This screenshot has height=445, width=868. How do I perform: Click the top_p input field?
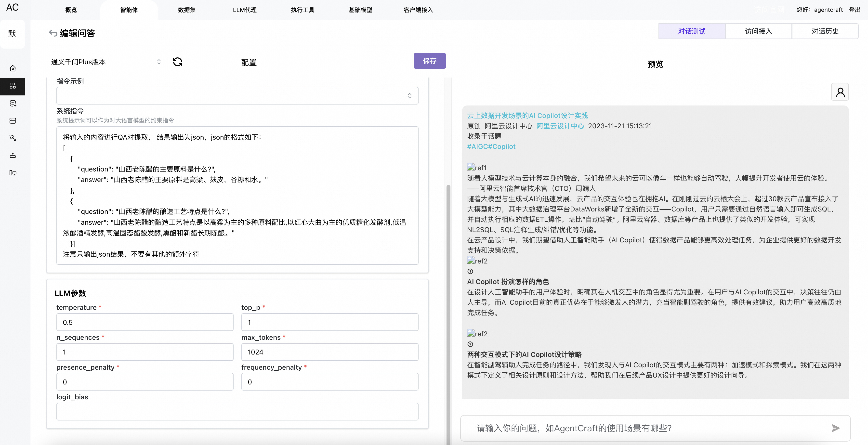330,322
